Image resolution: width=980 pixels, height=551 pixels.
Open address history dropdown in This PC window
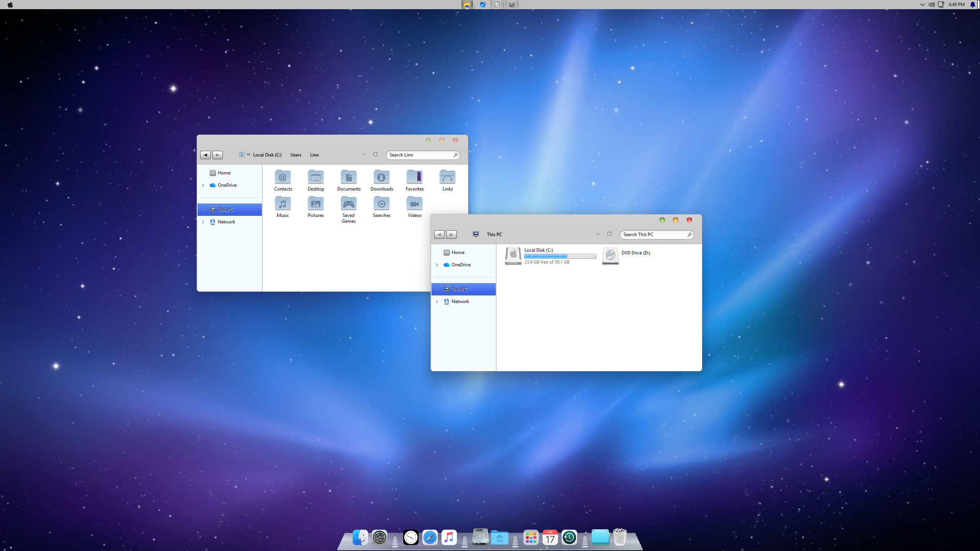[598, 234]
